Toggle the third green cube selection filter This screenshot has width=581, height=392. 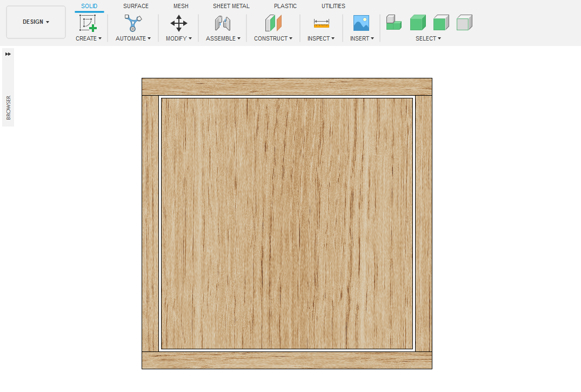pyautogui.click(x=441, y=23)
